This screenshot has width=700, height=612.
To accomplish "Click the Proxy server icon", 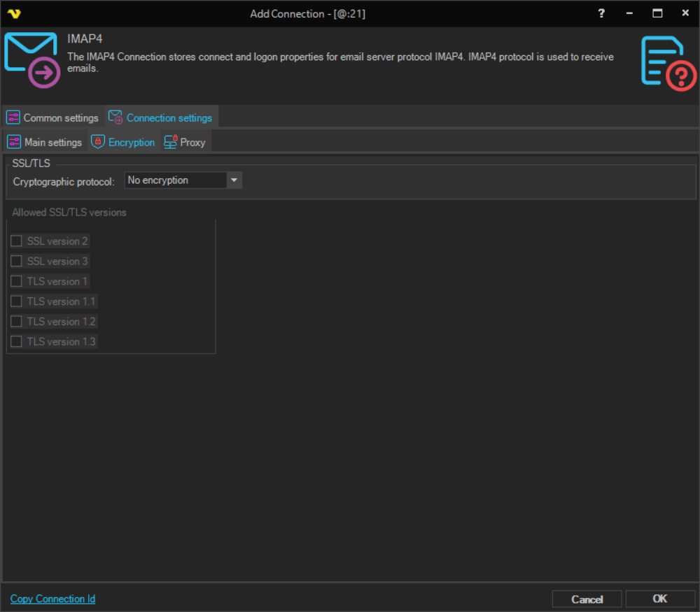I will click(x=170, y=142).
